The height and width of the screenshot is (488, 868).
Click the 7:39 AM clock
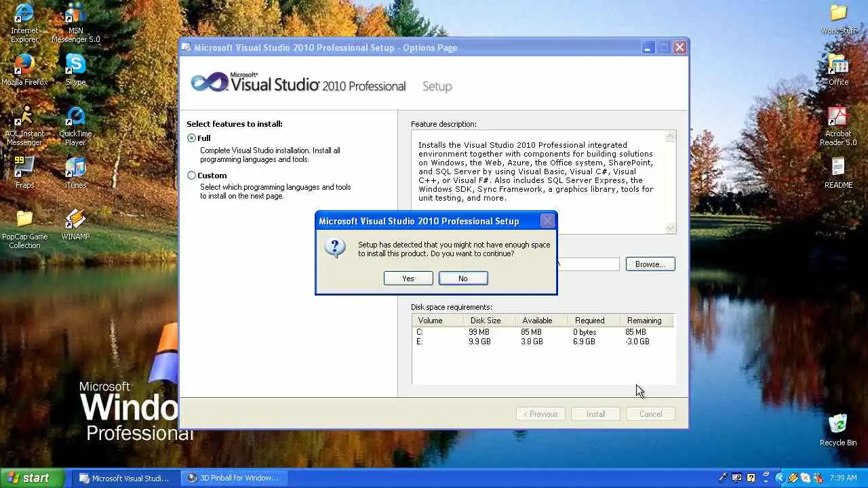click(843, 478)
